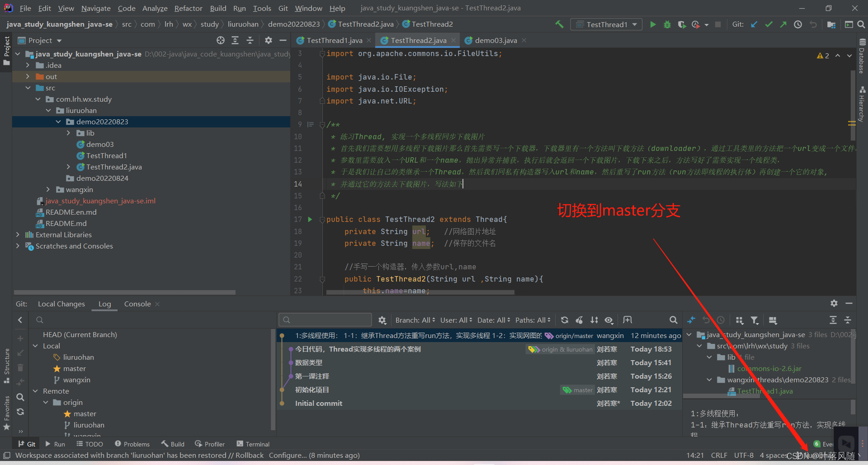Run with coverage shield icon
Screen dimensions: 868x465
click(x=681, y=24)
